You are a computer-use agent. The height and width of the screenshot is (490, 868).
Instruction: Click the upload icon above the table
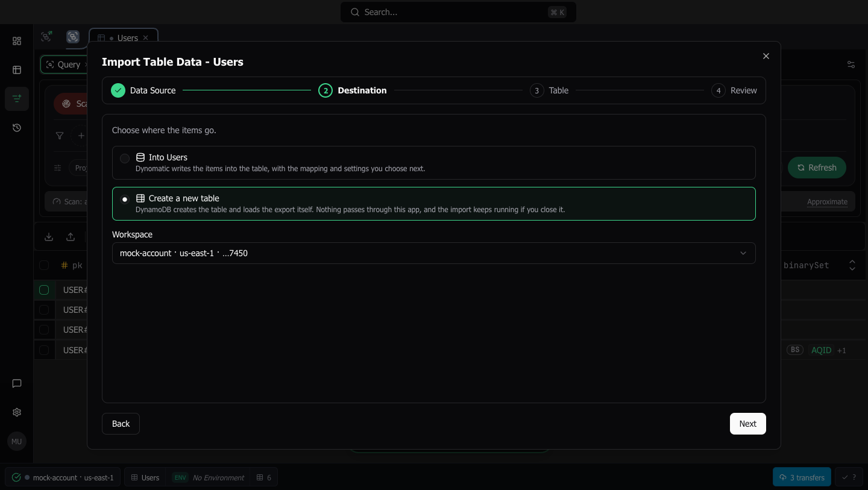(71, 237)
